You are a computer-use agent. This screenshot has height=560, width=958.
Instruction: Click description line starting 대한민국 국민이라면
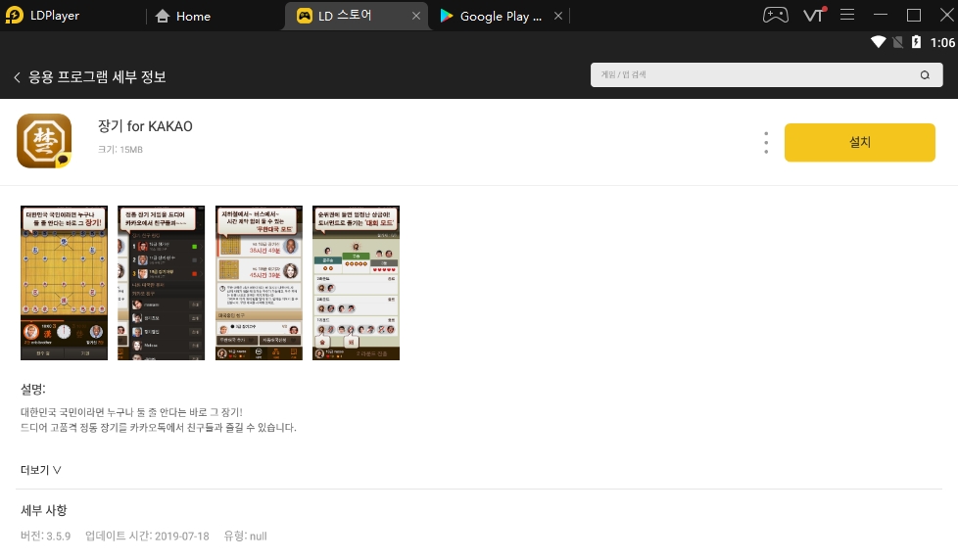(x=131, y=412)
